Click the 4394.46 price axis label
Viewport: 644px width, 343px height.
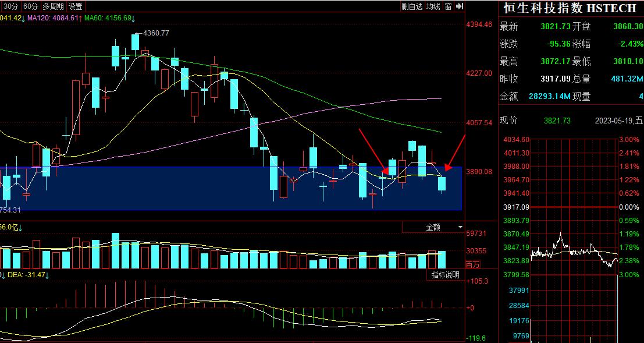(x=479, y=24)
